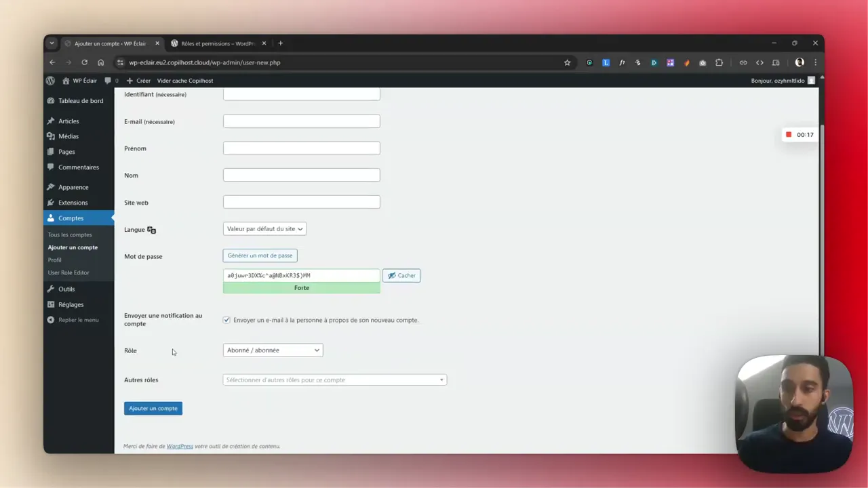The width and height of the screenshot is (868, 488).
Task: Open the Outils section
Action: click(66, 289)
